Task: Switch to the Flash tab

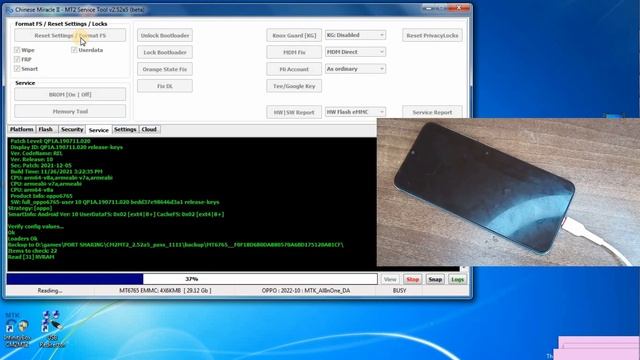Action: pos(46,129)
